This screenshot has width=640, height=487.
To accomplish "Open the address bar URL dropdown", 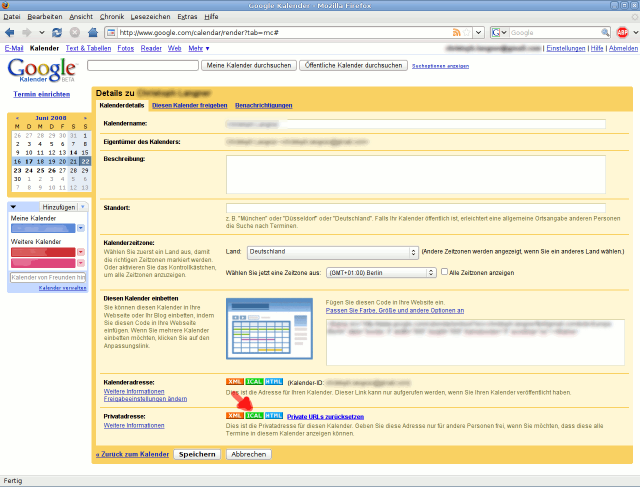I will click(x=479, y=32).
